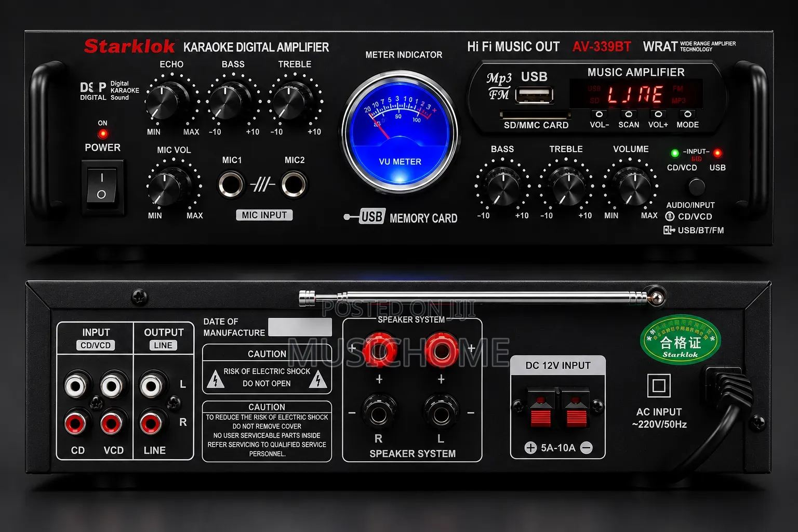Image resolution: width=798 pixels, height=532 pixels.
Task: Click the DSP Digital Karaoke Sound logo
Action: coord(110,90)
